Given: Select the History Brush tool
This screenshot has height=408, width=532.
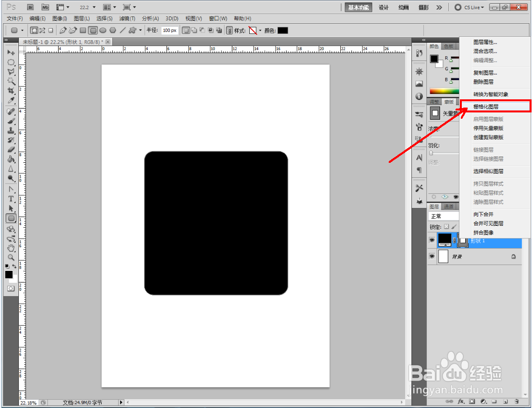Looking at the screenshot, I should tap(11, 140).
